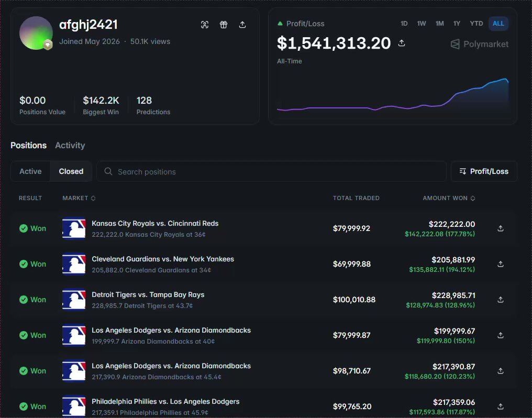
Task: Click MLB logo of Detroit Tigers market
Action: (74, 300)
